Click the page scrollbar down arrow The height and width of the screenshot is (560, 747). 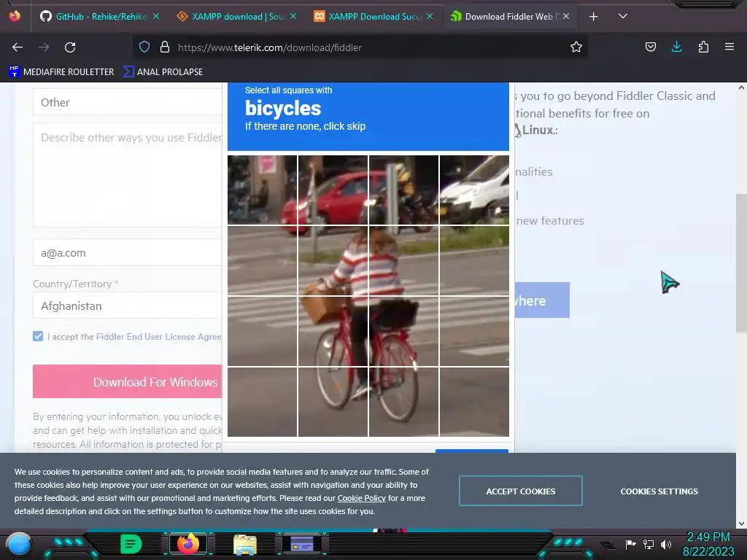741,524
